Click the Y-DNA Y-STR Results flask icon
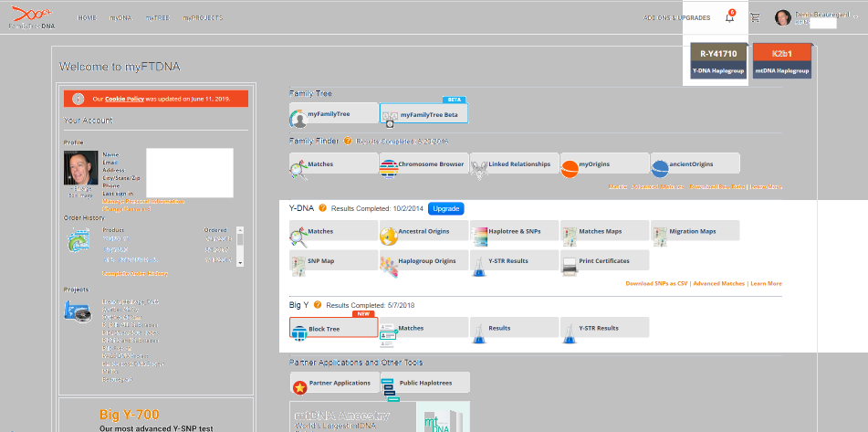Screen dimensions: 868x432 [x=479, y=268]
